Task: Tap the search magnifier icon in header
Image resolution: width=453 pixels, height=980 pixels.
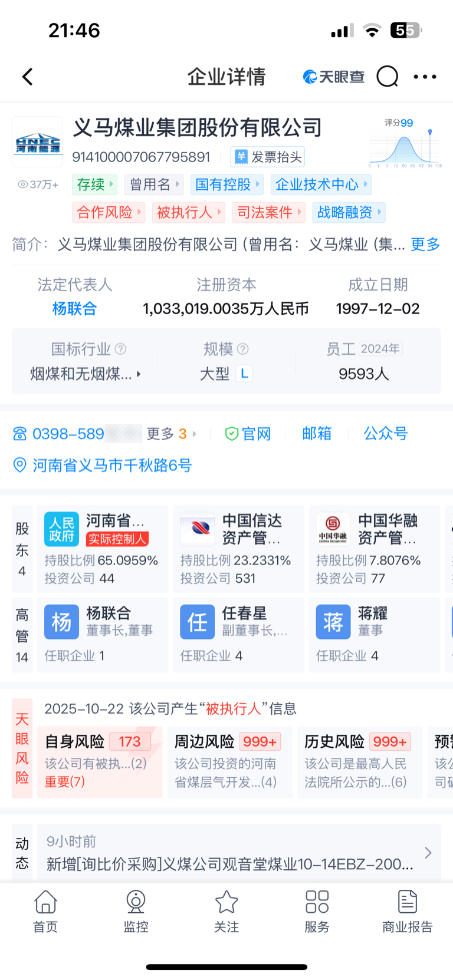Action: click(x=388, y=76)
